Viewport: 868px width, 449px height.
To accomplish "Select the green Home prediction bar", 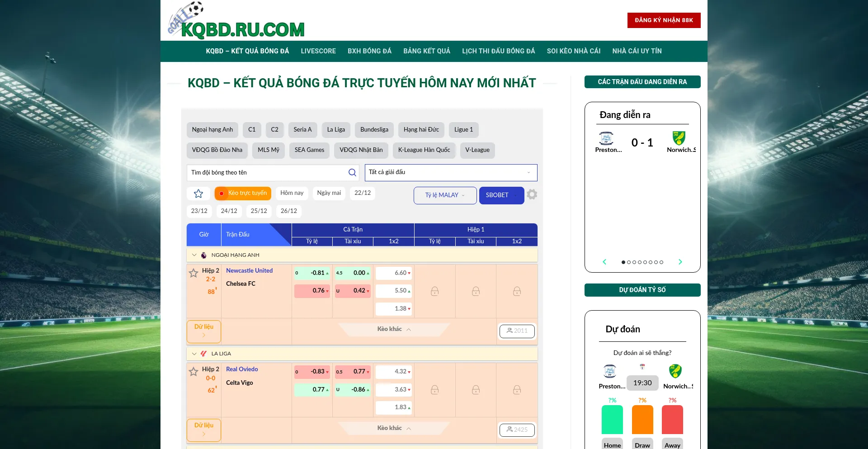I will pos(612,420).
